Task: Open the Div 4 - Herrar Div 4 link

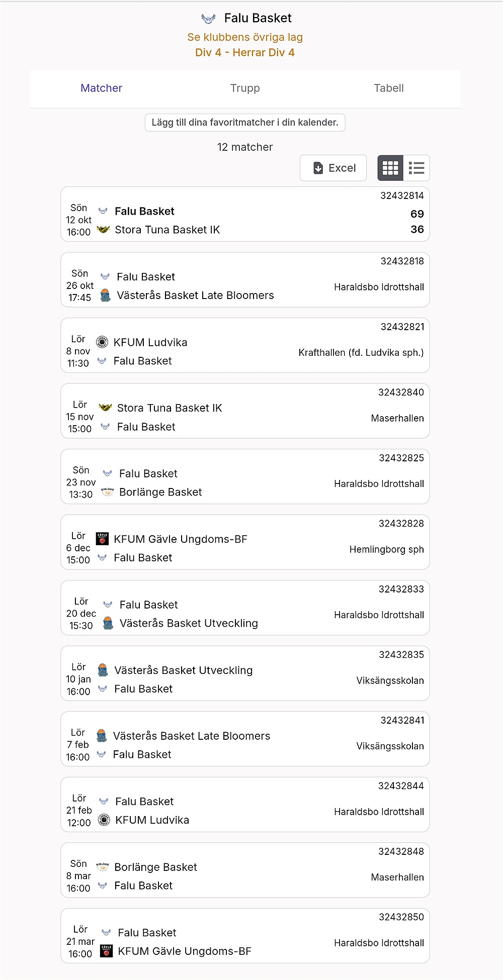Action: (245, 53)
